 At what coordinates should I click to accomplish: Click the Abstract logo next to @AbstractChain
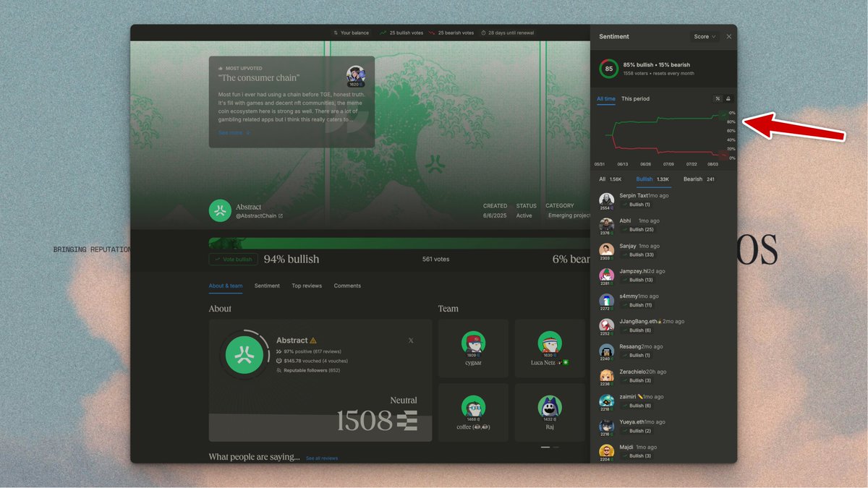point(220,210)
